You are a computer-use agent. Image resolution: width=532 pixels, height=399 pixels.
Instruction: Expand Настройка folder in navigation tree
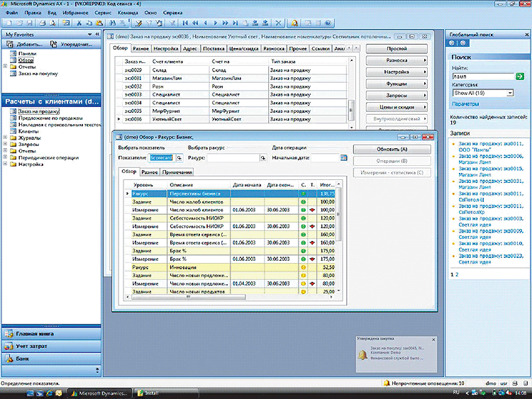point(5,164)
